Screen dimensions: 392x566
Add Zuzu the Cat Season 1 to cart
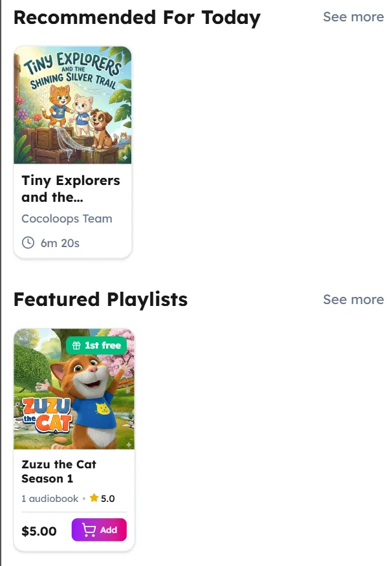click(99, 530)
